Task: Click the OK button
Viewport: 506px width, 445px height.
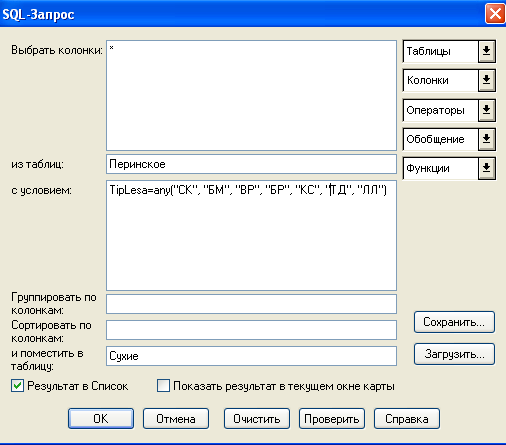Action: tap(101, 419)
